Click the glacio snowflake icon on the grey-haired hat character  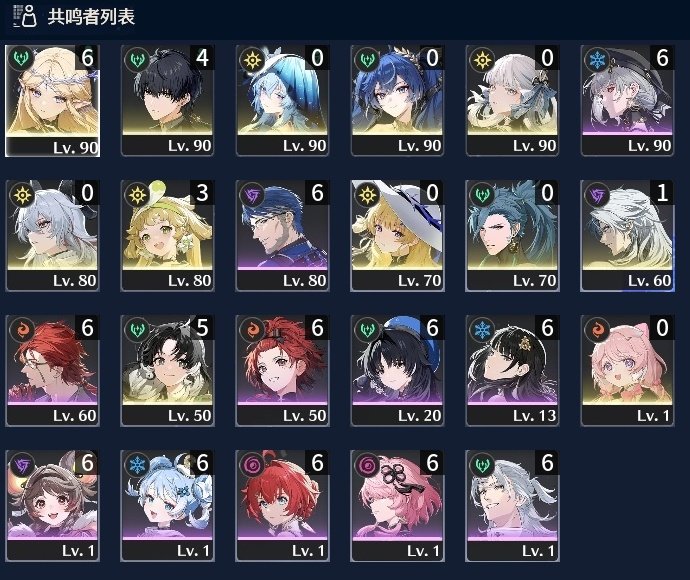[x=597, y=59]
